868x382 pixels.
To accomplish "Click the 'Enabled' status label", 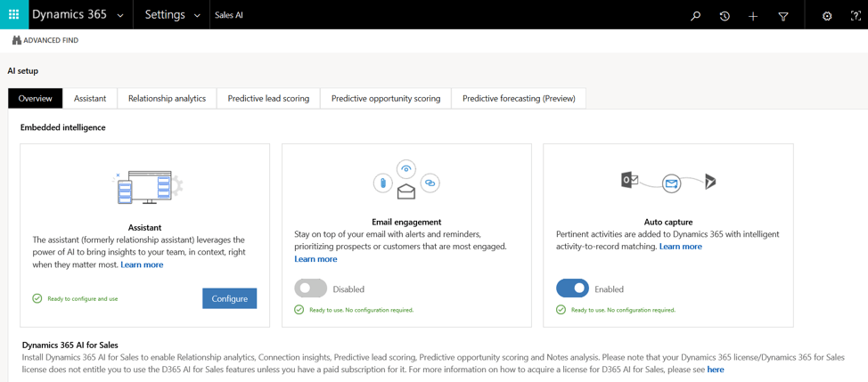I will tap(609, 289).
